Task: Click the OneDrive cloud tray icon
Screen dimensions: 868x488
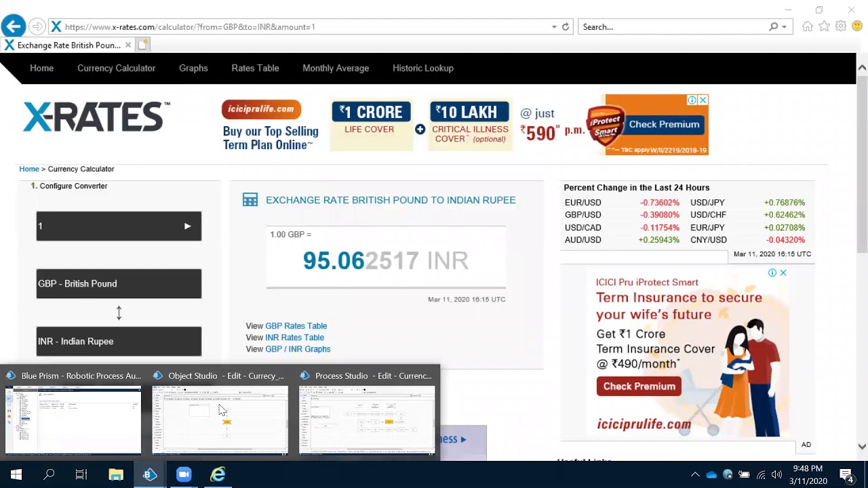Action: pyautogui.click(x=711, y=475)
